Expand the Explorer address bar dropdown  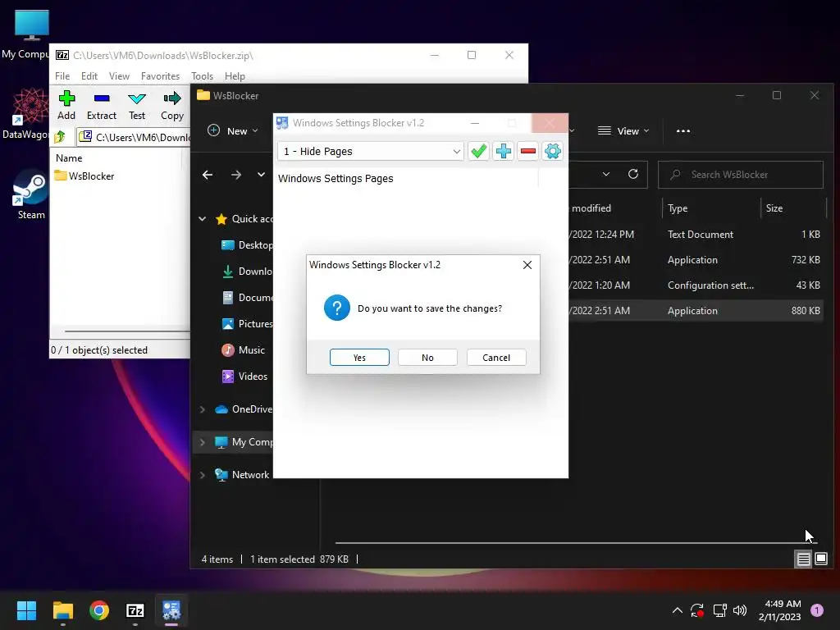pos(606,174)
